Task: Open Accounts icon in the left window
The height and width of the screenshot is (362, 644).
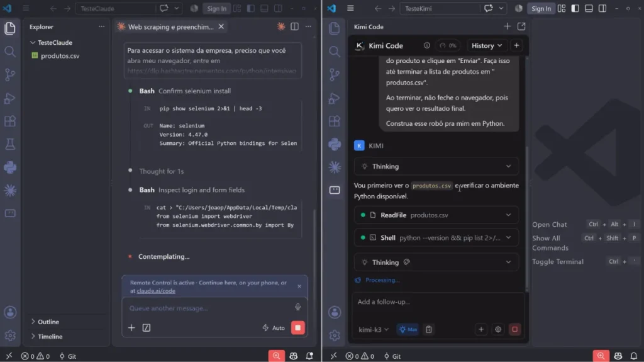Action: coord(10,312)
